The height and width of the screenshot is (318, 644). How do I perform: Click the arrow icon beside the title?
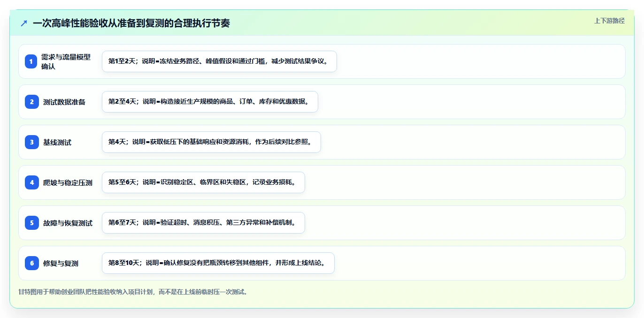(24, 23)
